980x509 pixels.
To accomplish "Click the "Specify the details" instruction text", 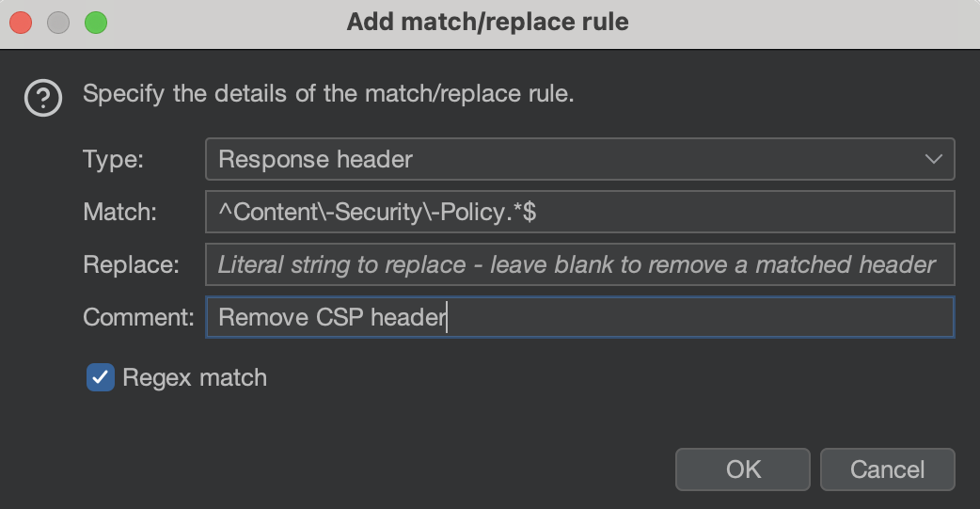I will (x=328, y=95).
